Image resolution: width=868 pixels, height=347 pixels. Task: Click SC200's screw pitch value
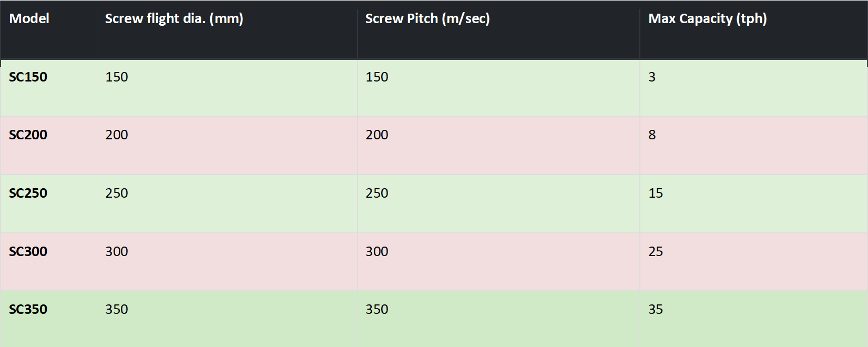[377, 135]
